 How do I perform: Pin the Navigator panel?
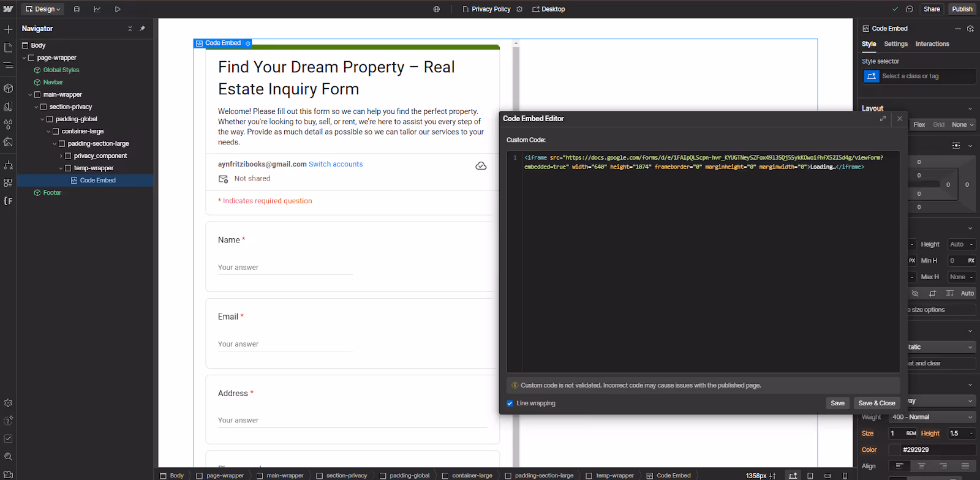[142, 29]
